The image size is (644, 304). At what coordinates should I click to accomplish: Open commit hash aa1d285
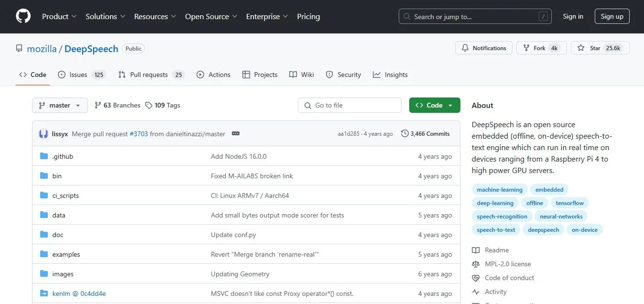point(349,134)
